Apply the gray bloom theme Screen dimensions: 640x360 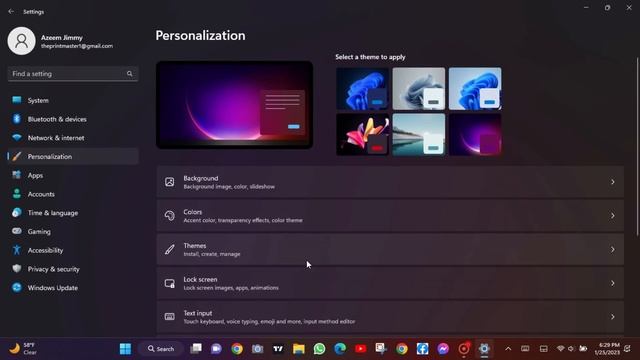[x=419, y=89]
